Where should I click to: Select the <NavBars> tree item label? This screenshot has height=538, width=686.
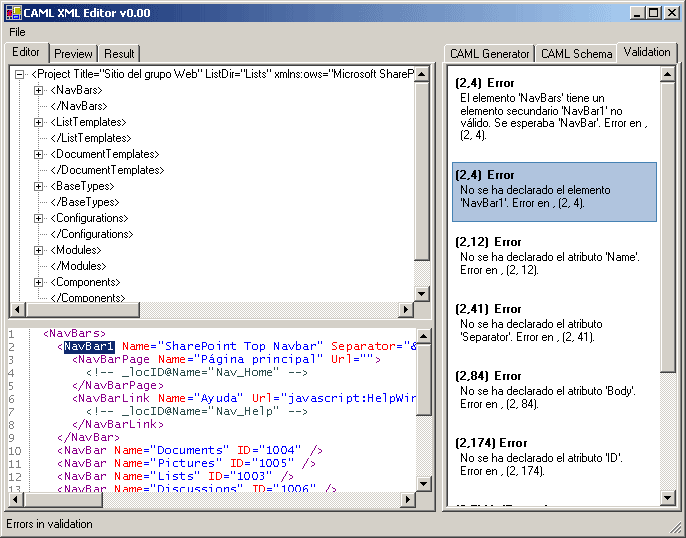point(76,90)
